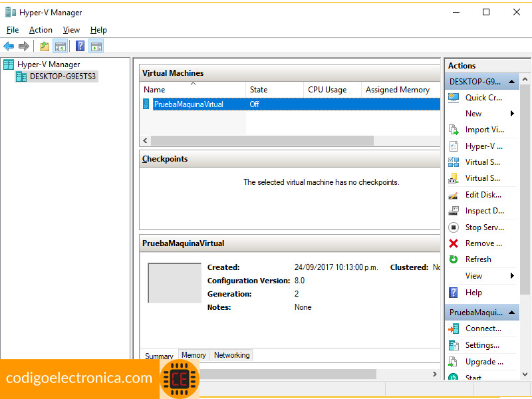Viewport: 532px width, 399px height.
Task: Switch to the Summary tab
Action: click(159, 356)
